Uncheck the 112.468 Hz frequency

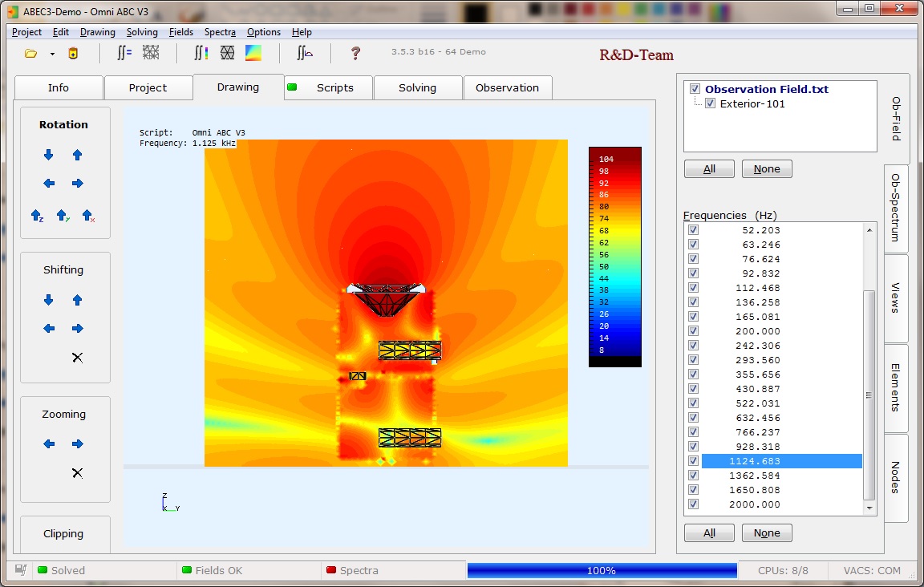tap(693, 288)
